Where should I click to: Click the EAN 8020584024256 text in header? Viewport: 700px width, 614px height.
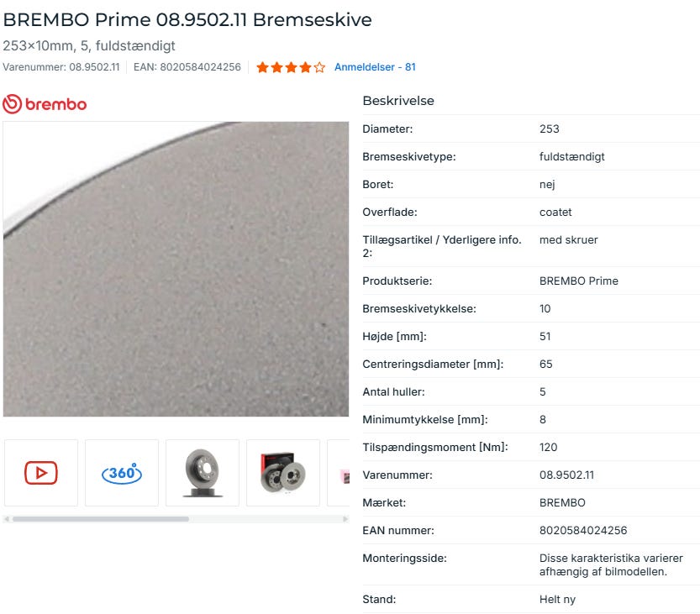click(x=187, y=67)
